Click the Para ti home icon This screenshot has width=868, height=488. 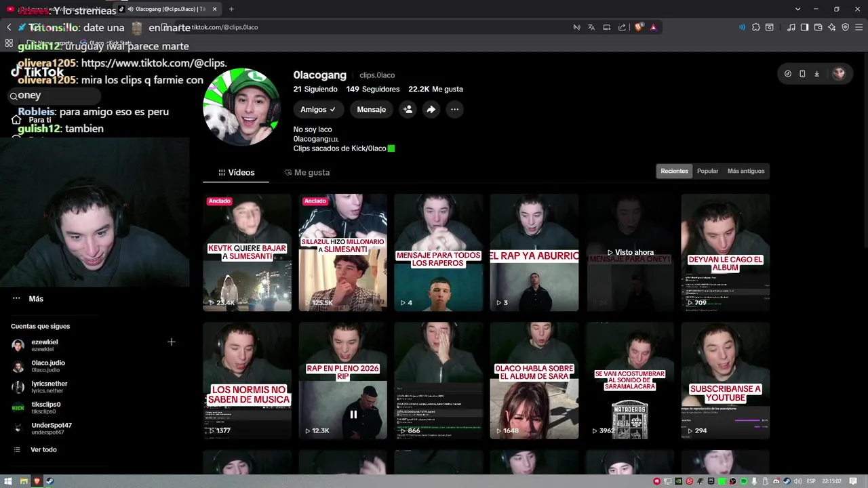pos(16,119)
